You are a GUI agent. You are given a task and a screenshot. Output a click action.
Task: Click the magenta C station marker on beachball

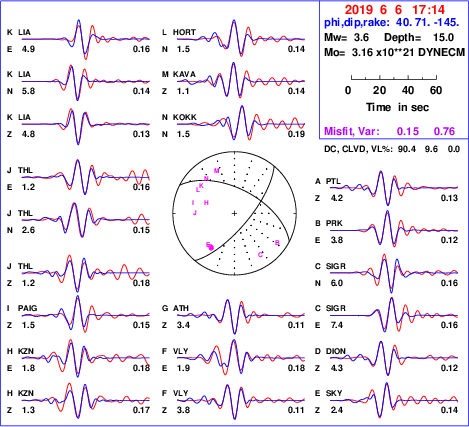(x=260, y=255)
